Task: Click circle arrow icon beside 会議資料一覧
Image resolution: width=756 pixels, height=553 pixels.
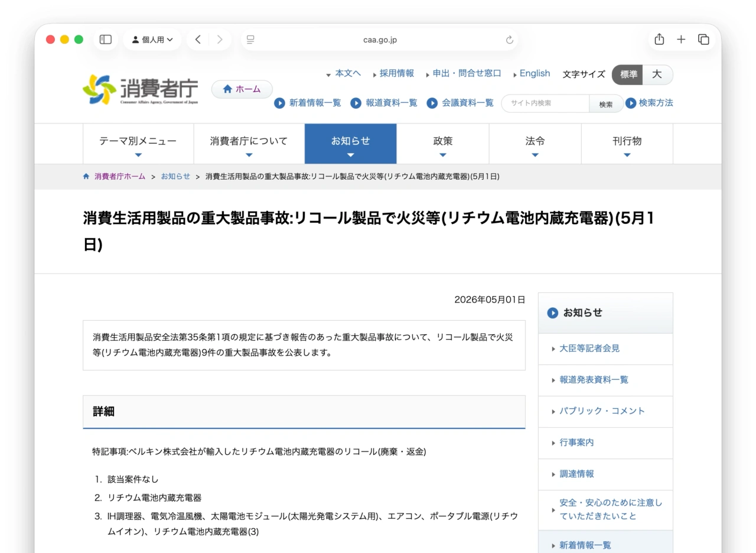Action: click(x=432, y=103)
